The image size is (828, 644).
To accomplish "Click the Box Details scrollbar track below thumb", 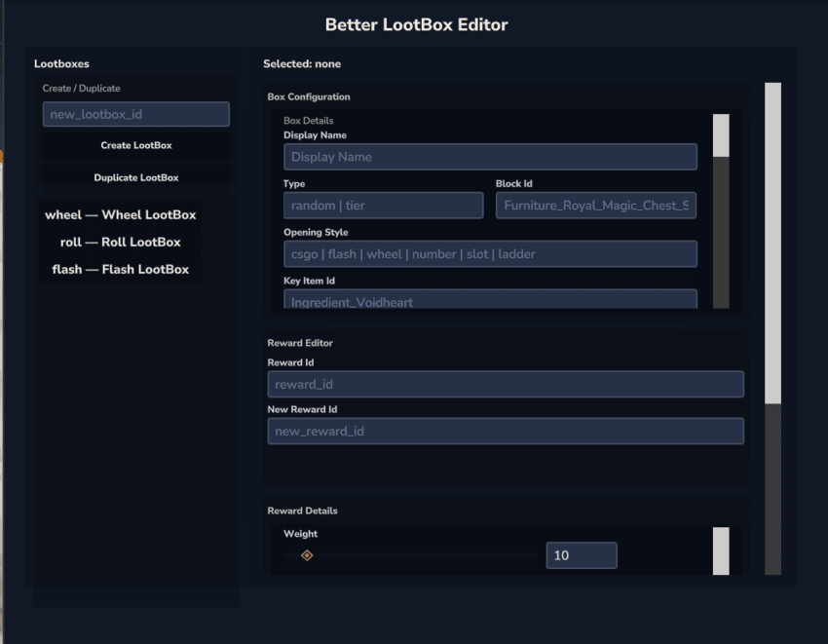I will pyautogui.click(x=721, y=234).
